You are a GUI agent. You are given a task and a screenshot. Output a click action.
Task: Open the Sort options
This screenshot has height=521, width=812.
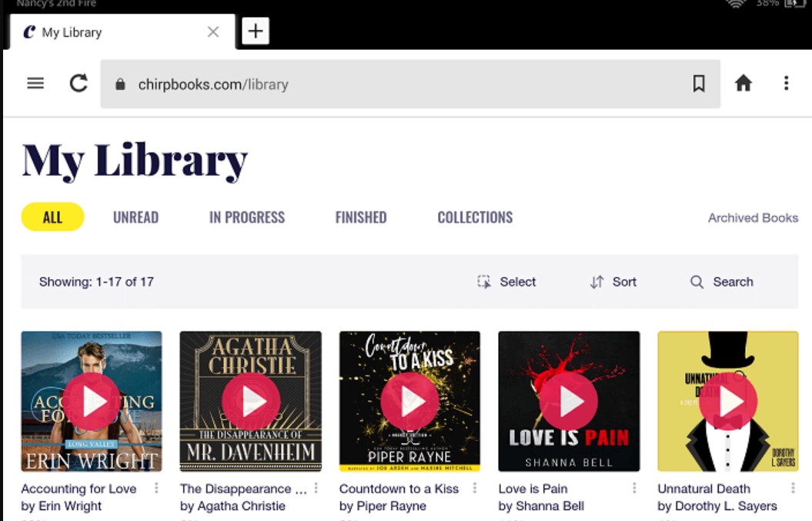[613, 282]
